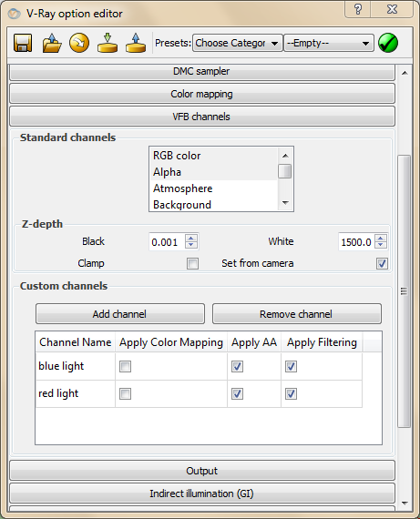The image size is (420, 519).
Task: Open the Choose Category presets dropdown
Action: [x=238, y=43]
